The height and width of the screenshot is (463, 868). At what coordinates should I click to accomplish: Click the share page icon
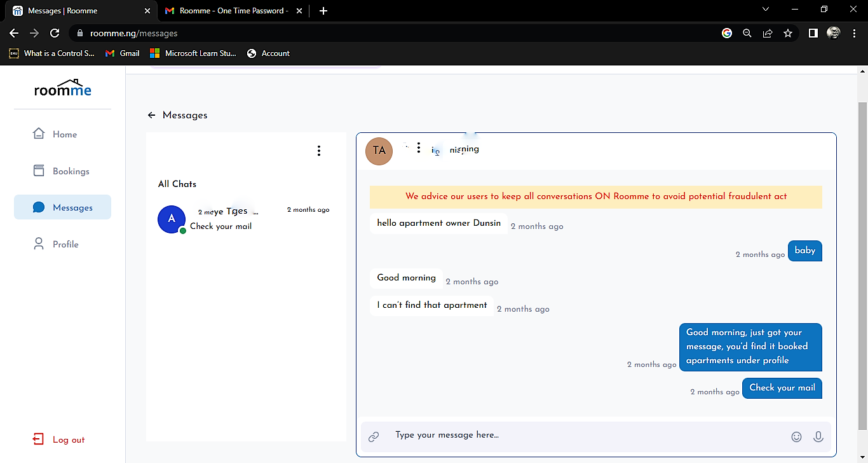pyautogui.click(x=768, y=33)
